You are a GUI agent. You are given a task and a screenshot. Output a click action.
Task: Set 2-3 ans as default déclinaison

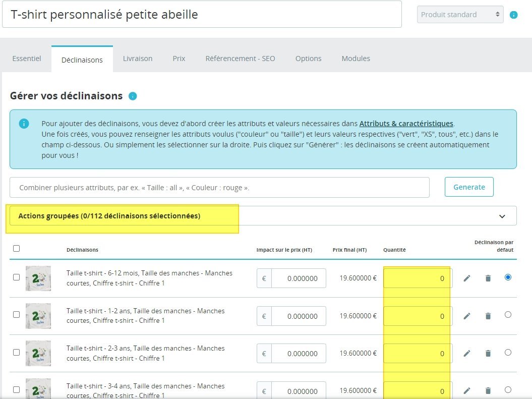(x=508, y=352)
